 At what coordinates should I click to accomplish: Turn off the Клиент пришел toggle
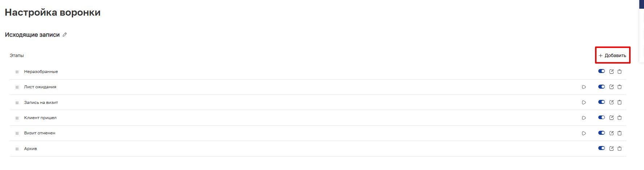pos(602,117)
